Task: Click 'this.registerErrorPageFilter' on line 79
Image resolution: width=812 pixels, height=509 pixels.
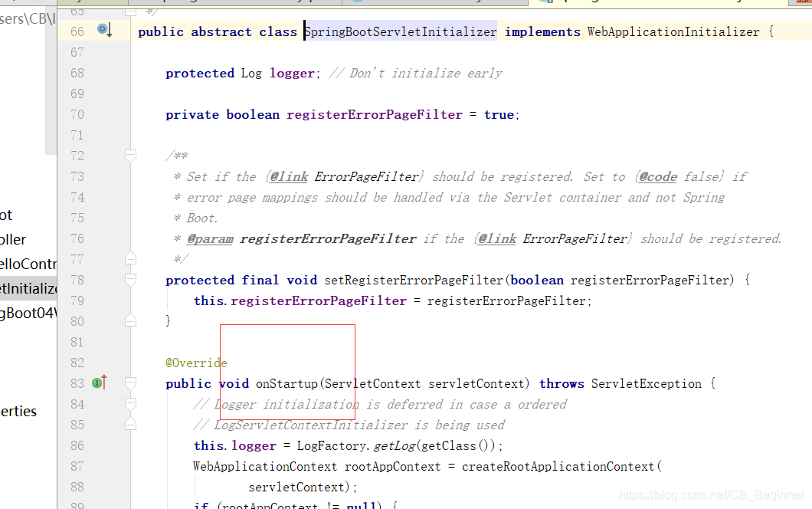Action: tap(300, 301)
